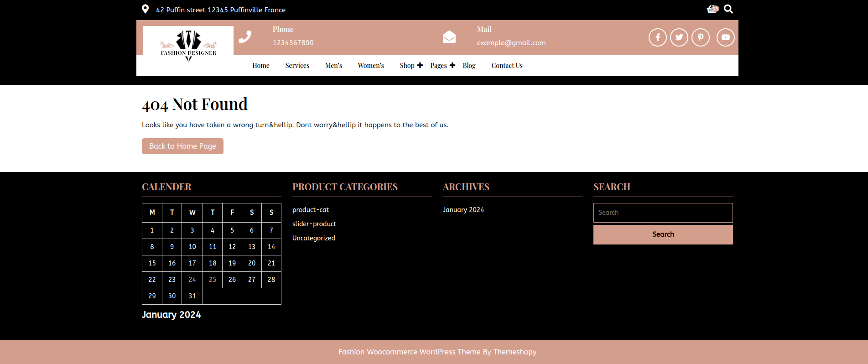Viewport: 868px width, 364px height.
Task: Go to the Services menu item
Action: [297, 66]
